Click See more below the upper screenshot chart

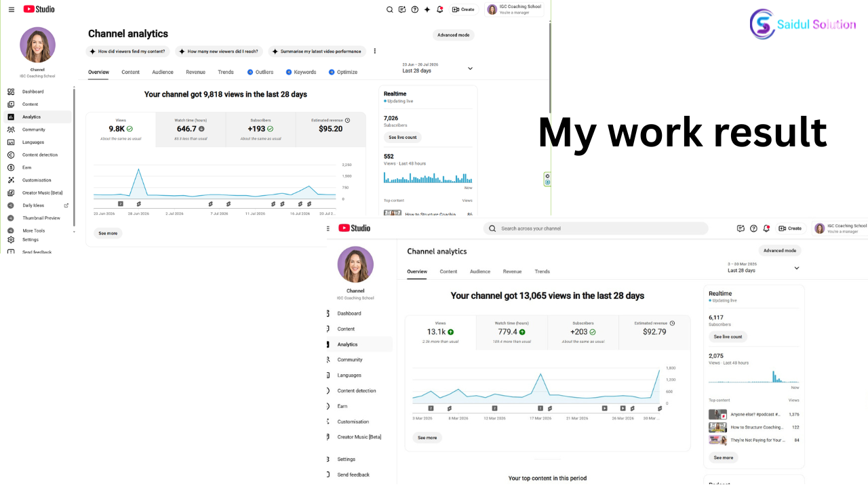tap(108, 233)
